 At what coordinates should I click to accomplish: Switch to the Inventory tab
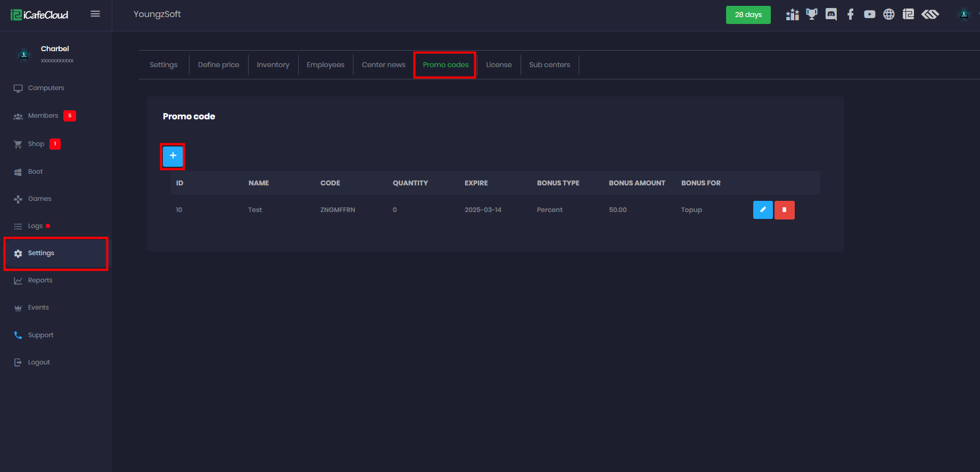click(x=273, y=65)
